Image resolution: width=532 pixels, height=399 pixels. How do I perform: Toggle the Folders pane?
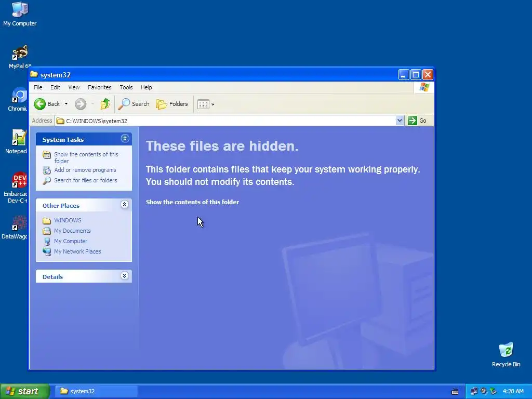point(171,104)
